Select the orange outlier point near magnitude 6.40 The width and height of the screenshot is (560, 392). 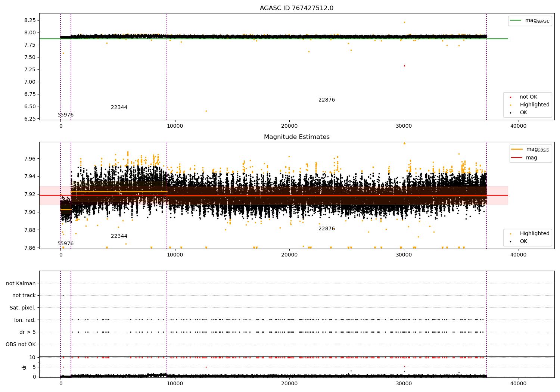point(206,111)
